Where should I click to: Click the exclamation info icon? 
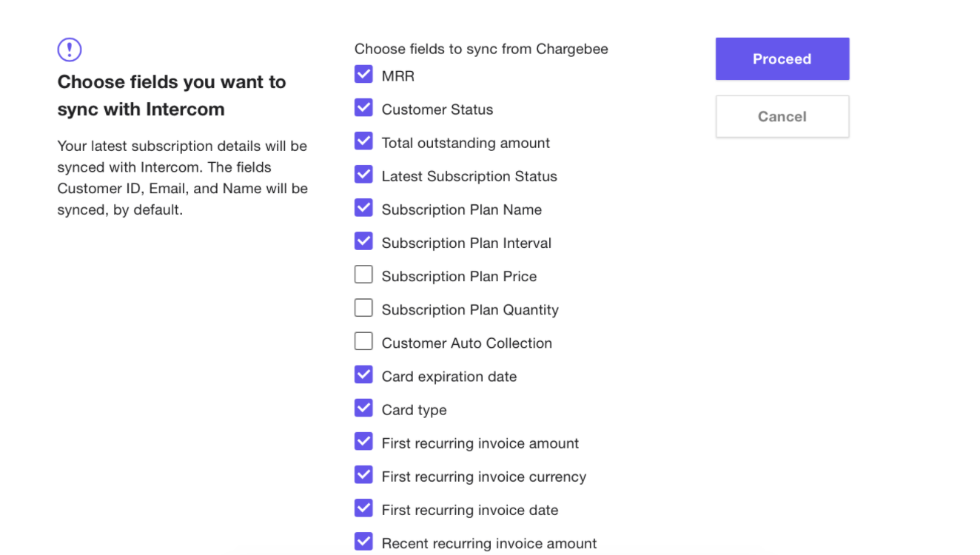[70, 50]
